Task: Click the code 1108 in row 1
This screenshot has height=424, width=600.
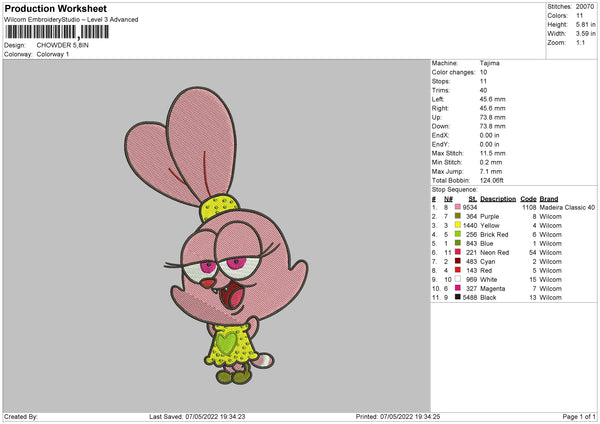Action: 529,207
